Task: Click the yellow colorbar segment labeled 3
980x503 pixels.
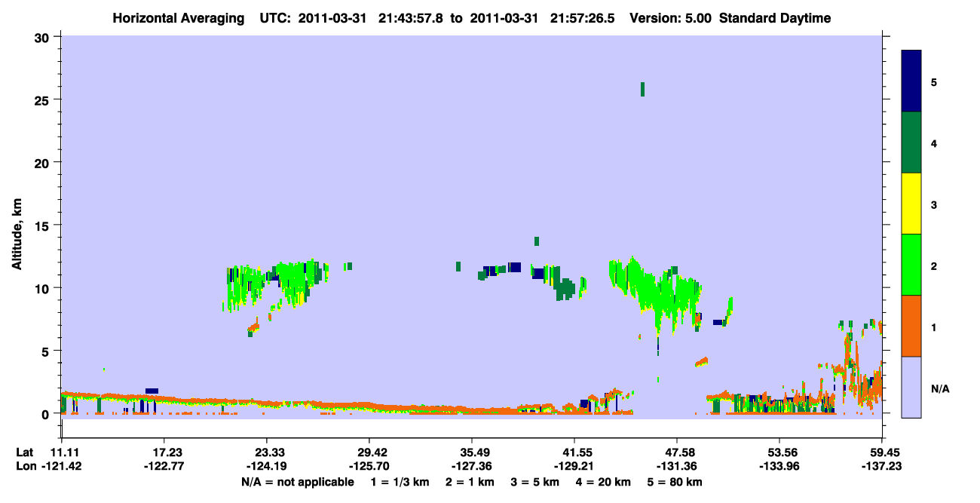Action: tap(911, 204)
